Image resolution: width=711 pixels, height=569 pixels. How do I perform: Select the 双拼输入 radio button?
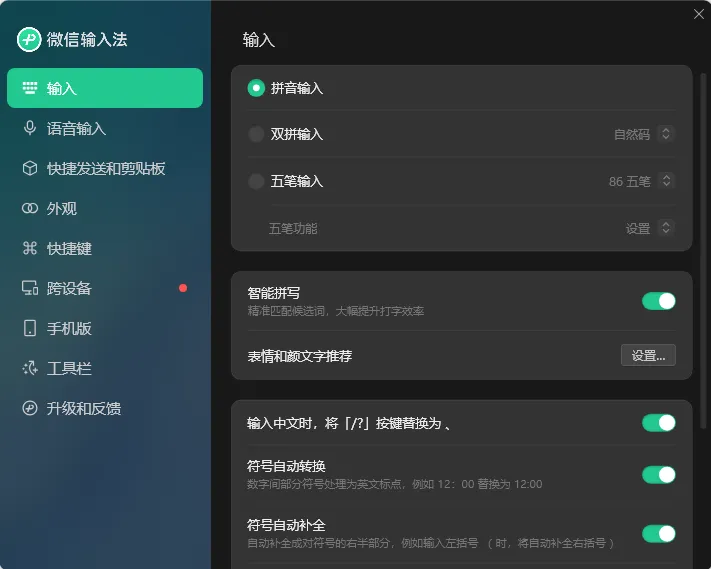point(256,134)
